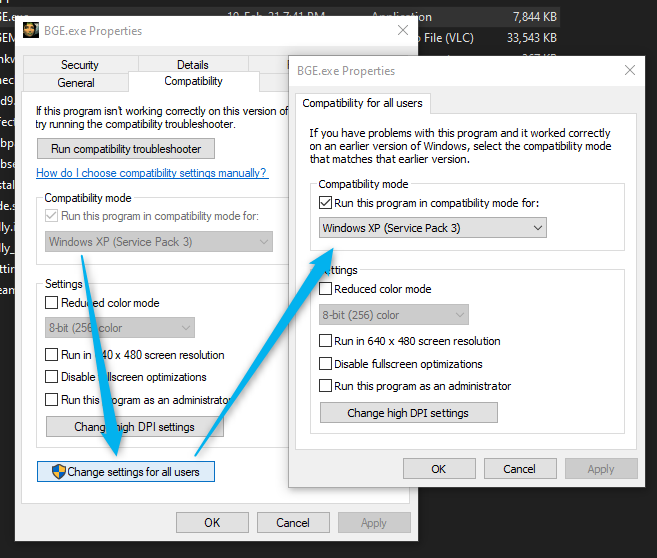Click Change high DPI settings in back window
Image resolution: width=657 pixels, height=558 pixels.
tap(135, 426)
